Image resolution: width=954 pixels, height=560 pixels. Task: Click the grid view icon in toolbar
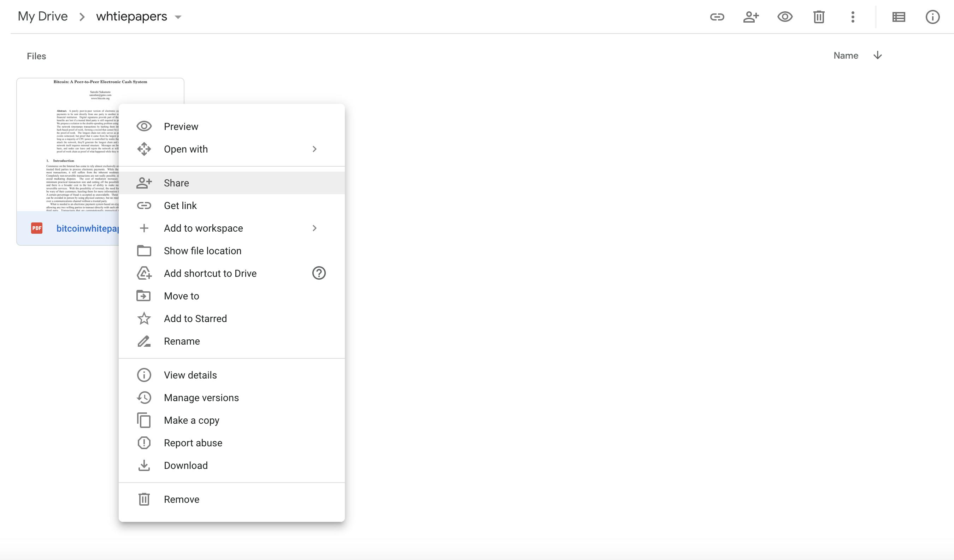[x=898, y=17]
